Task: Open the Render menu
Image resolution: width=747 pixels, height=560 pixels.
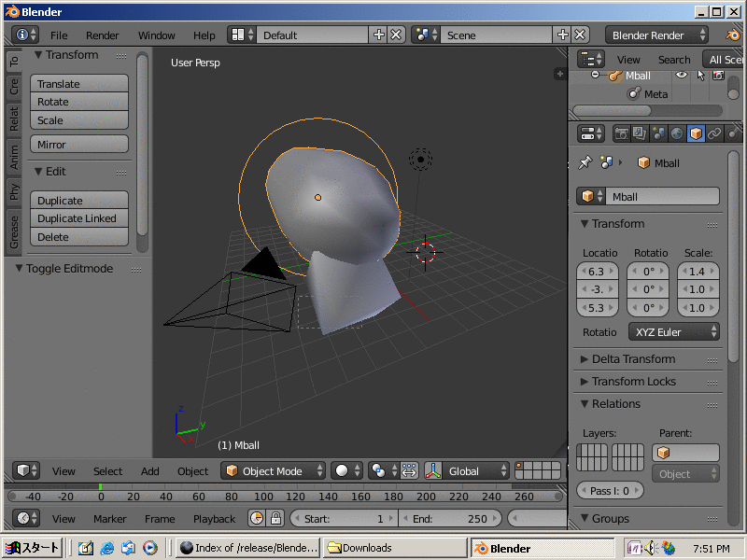Action: [103, 35]
